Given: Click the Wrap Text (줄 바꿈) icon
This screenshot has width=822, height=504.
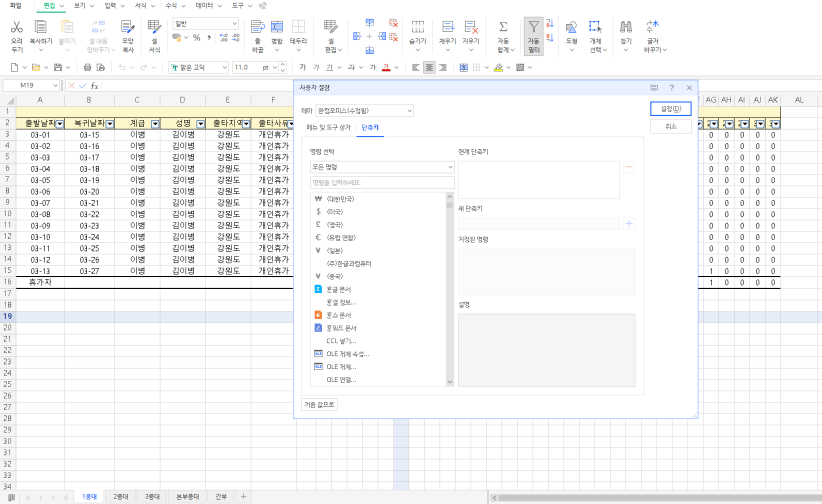Looking at the screenshot, I should [x=258, y=27].
